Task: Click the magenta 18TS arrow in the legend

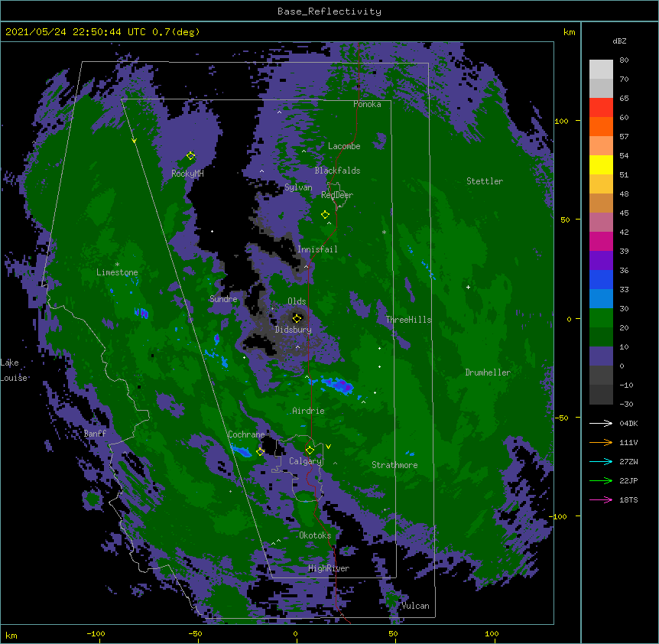Action: [x=601, y=499]
